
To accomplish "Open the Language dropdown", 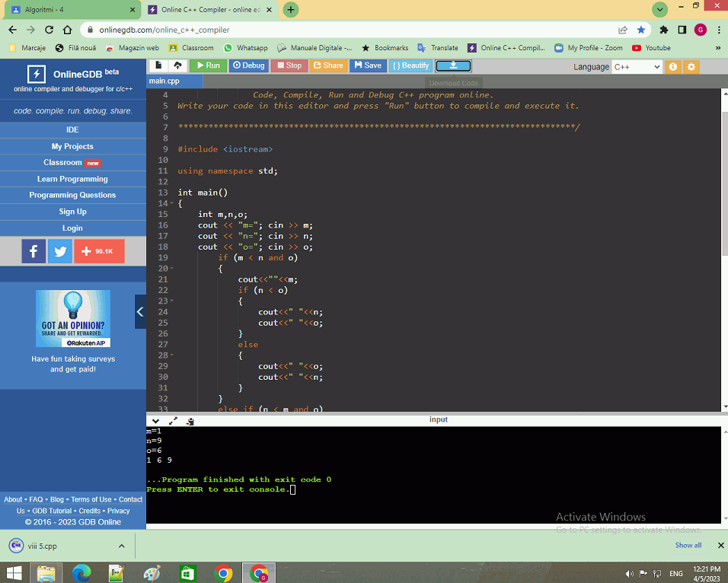I will (637, 67).
